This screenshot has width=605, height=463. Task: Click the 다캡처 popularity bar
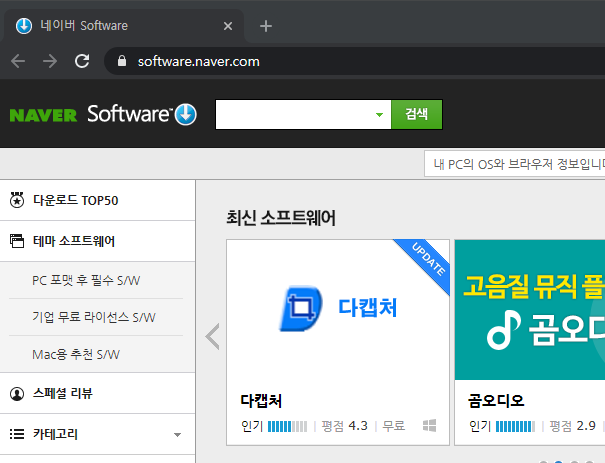click(x=287, y=426)
